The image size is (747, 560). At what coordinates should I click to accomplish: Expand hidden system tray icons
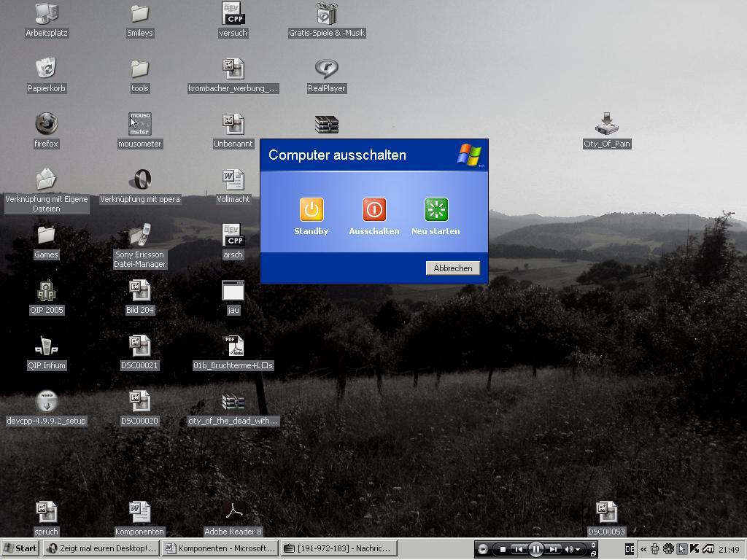[643, 549]
